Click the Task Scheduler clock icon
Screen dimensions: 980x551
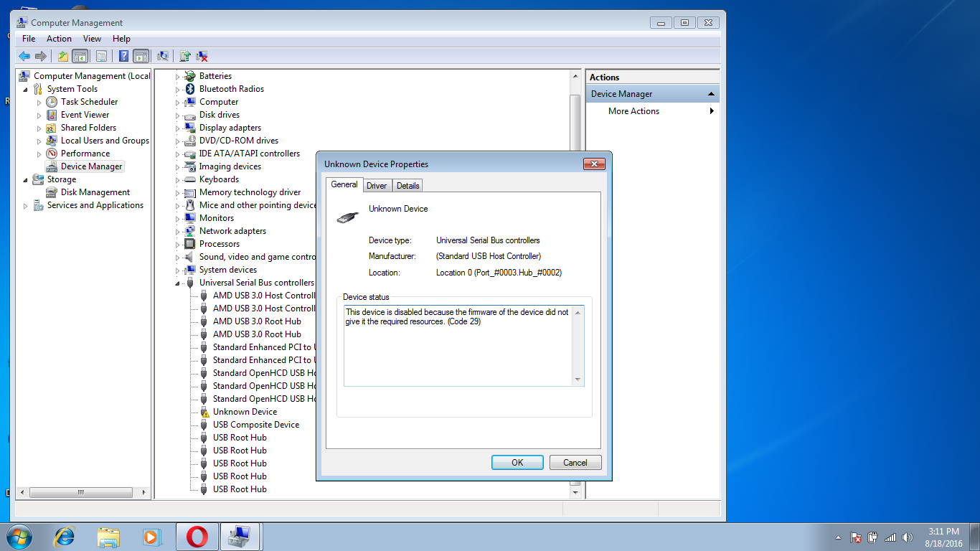[x=52, y=102]
